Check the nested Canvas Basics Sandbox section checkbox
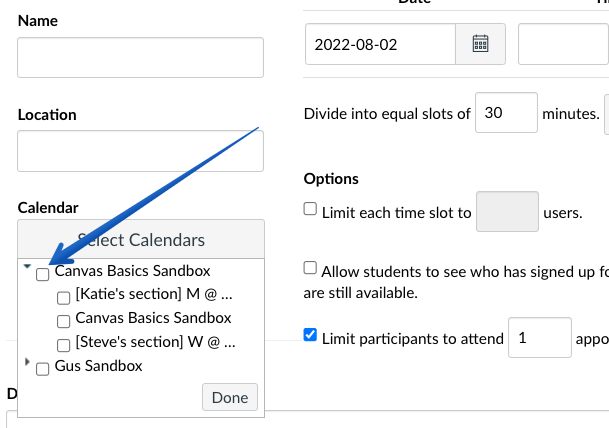The image size is (609, 428). tap(63, 321)
